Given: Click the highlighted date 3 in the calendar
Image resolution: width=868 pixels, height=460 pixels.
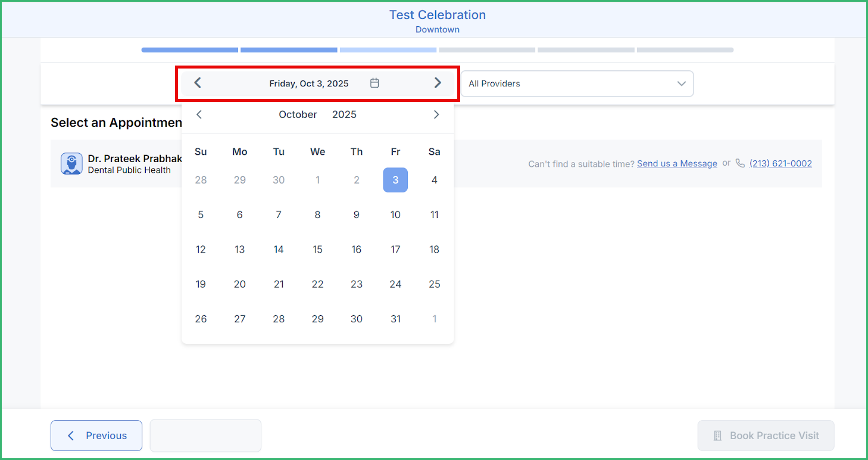Looking at the screenshot, I should (x=395, y=180).
